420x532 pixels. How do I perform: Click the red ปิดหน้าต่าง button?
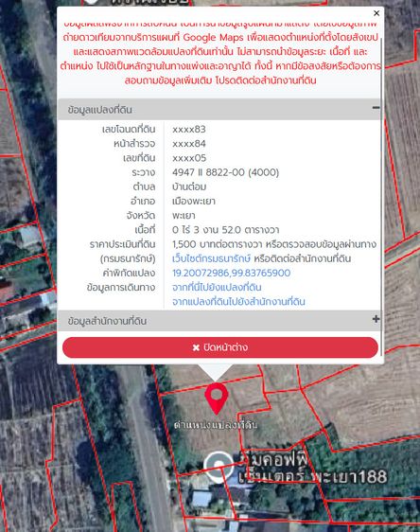(220, 347)
